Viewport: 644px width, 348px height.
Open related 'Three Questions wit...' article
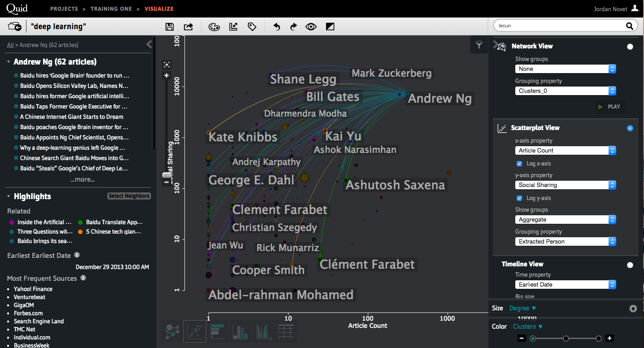45,232
